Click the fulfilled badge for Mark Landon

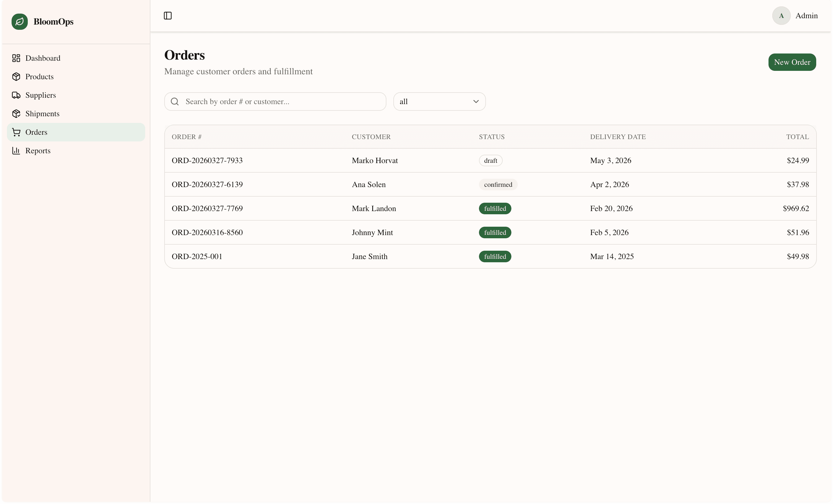tap(495, 208)
